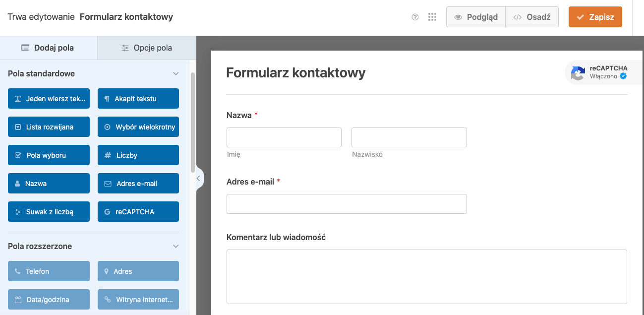The image size is (644, 315).
Task: Add the Akapit tekstu field
Action: [138, 99]
